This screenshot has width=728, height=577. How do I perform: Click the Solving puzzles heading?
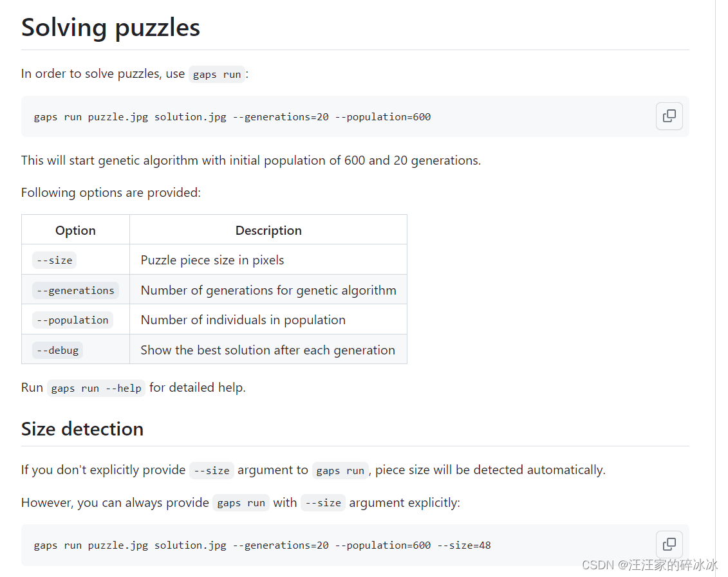pos(111,28)
